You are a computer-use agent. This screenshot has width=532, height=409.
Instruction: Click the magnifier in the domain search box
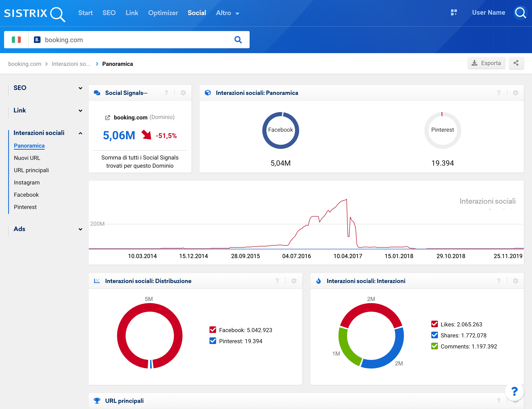point(238,40)
